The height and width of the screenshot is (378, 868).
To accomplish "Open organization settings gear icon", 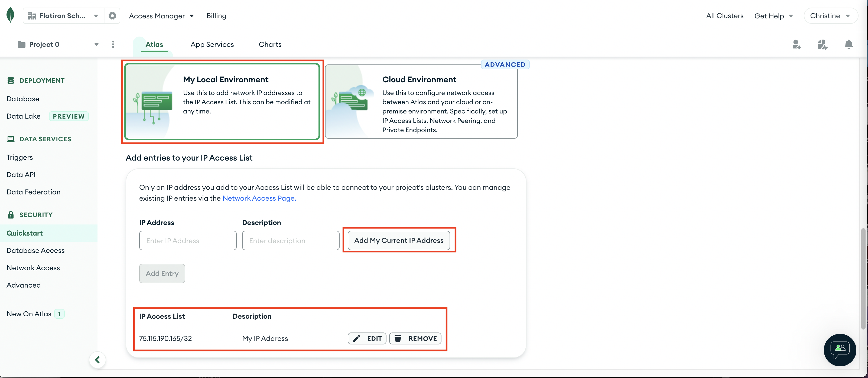I will pos(112,15).
